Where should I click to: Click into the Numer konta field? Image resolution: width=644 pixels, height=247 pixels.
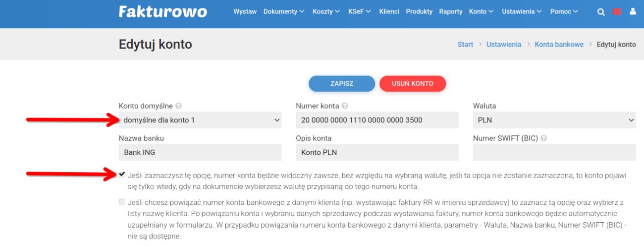377,120
